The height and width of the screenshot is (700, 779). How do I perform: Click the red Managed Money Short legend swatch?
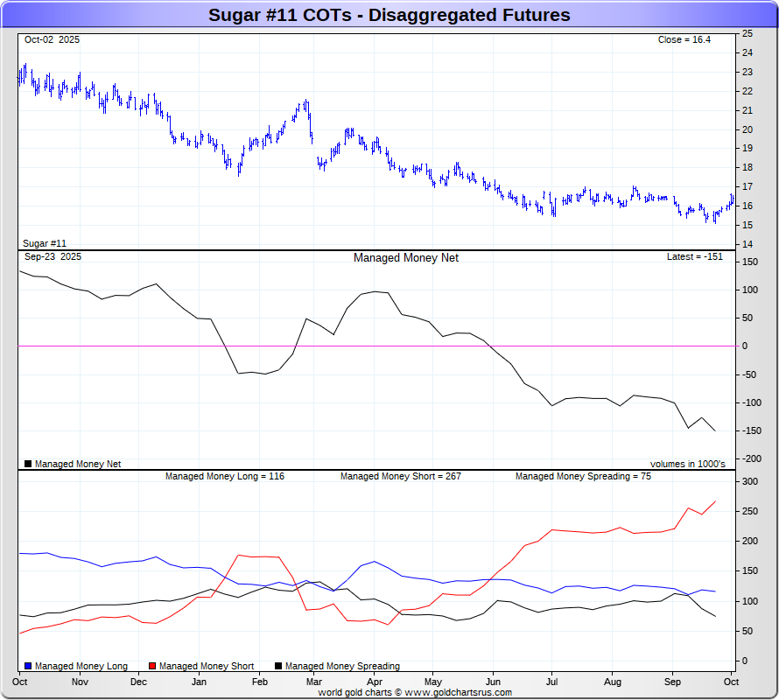(153, 666)
